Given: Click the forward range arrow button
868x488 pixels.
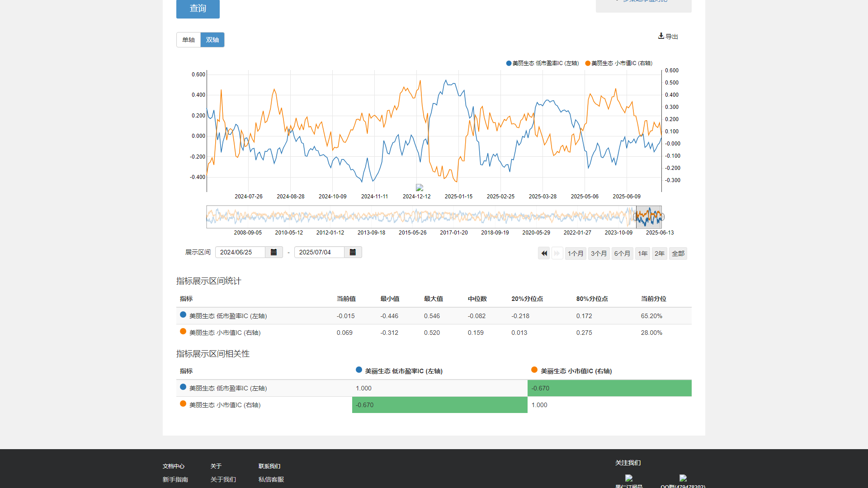Looking at the screenshot, I should 557,253.
